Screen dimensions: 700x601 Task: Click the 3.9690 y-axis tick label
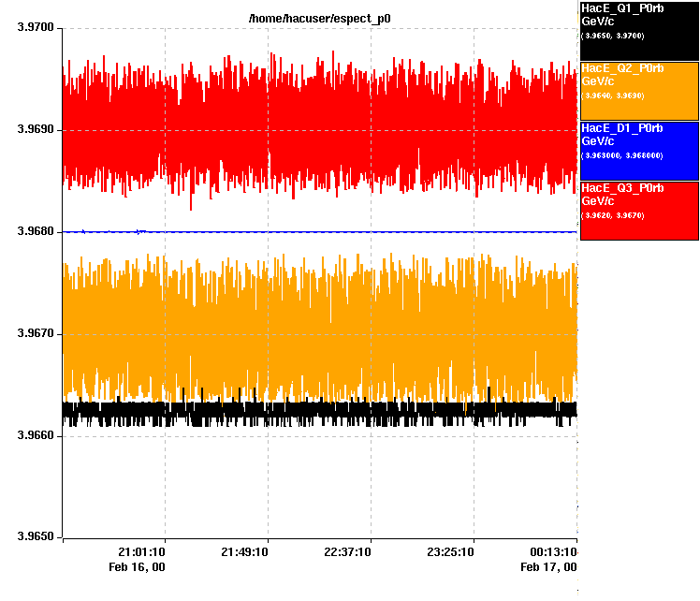click(36, 130)
